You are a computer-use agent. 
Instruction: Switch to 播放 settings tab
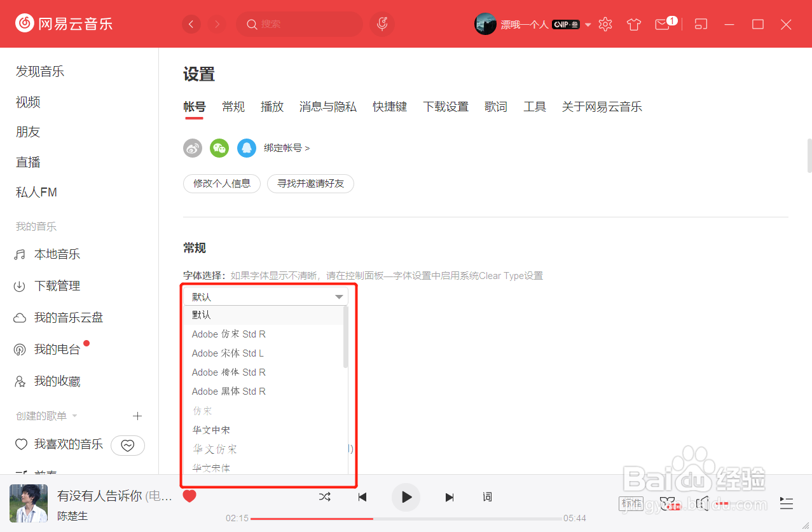pyautogui.click(x=272, y=107)
